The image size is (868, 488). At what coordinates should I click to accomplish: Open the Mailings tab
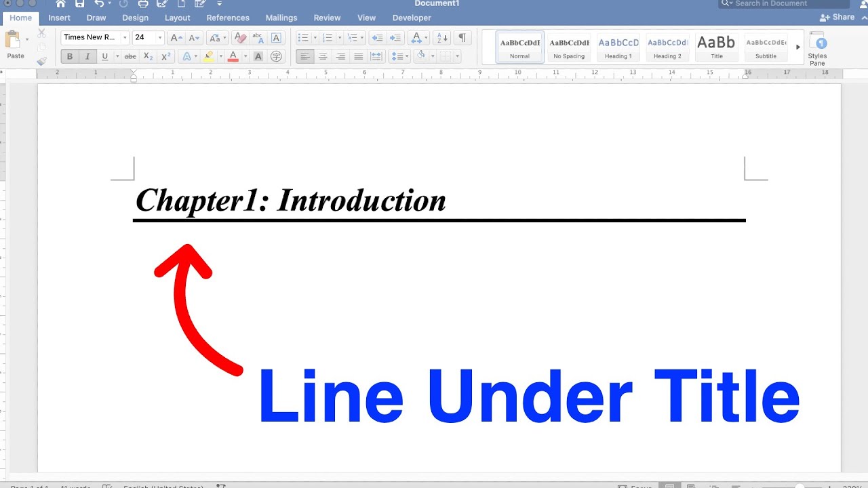click(x=281, y=18)
